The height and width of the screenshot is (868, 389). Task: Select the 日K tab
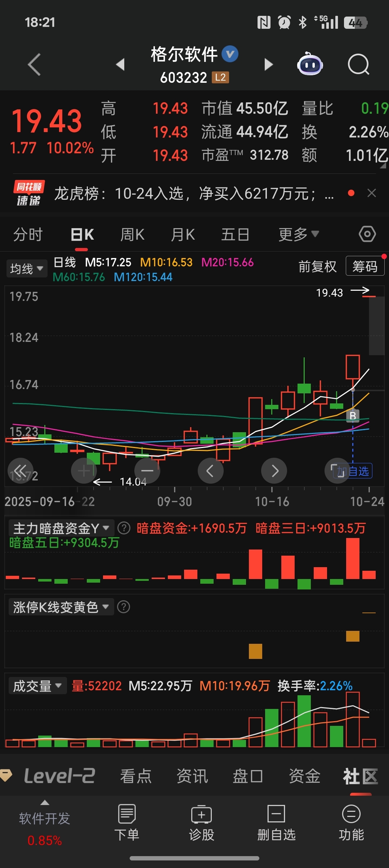pyautogui.click(x=82, y=234)
